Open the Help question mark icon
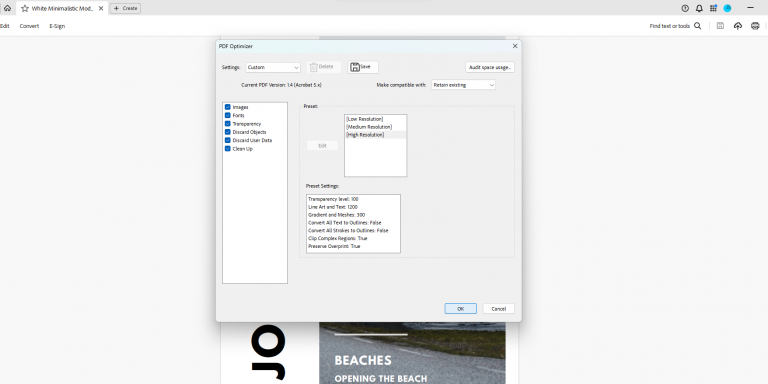768x384 pixels. 685,8
